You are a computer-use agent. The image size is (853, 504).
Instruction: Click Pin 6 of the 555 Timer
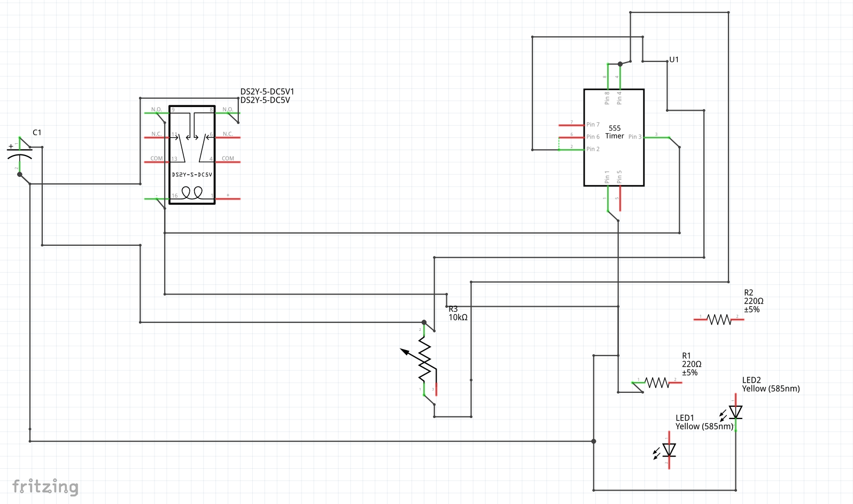coord(571,137)
